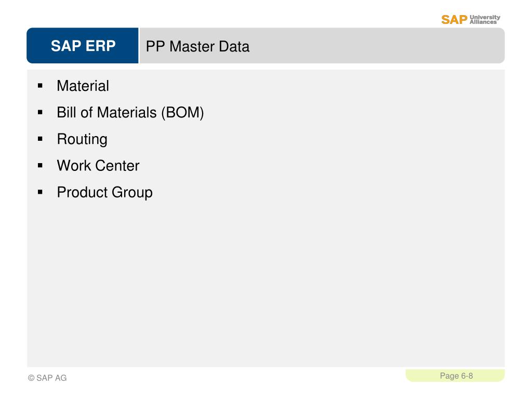Click the bullet marker beside Routing

click(41, 139)
